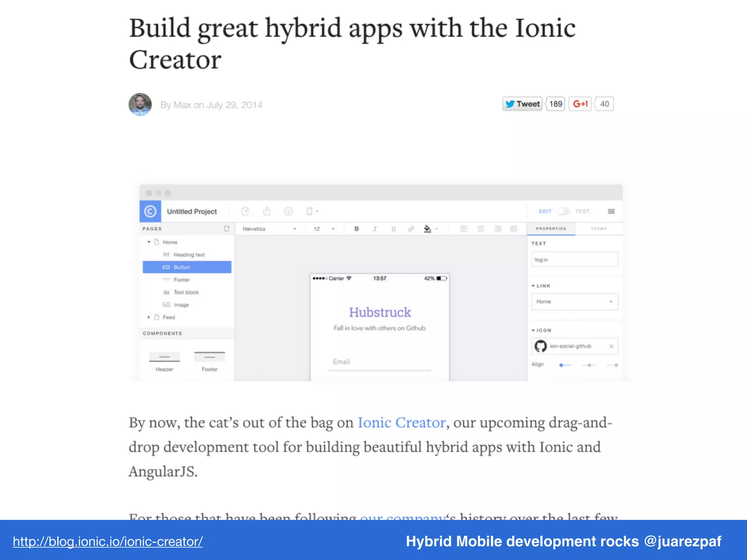Toggle italic formatting
The image size is (747, 560).
(375, 229)
